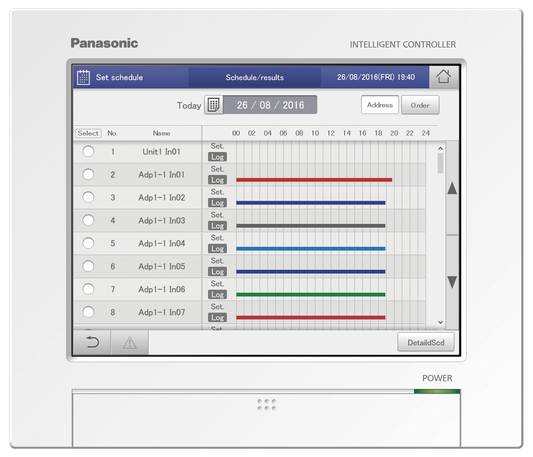
Task: Switch to Address sort view
Action: (380, 105)
